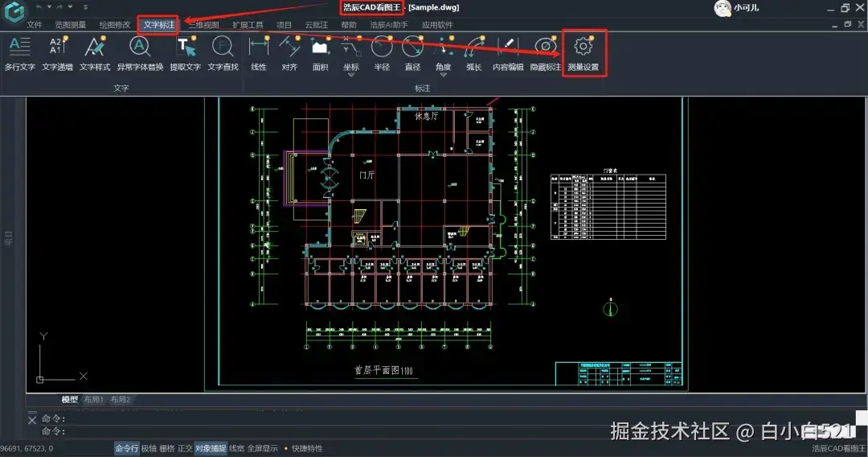The width and height of the screenshot is (868, 457).
Task: Click the redo arrow in quick access toolbar
Action: point(59,6)
